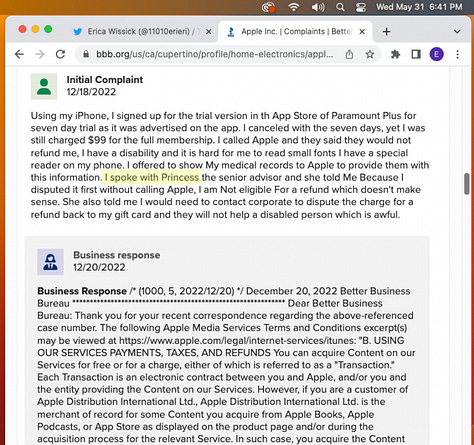Click the browser forward arrow
The height and width of the screenshot is (445, 474).
tap(40, 54)
